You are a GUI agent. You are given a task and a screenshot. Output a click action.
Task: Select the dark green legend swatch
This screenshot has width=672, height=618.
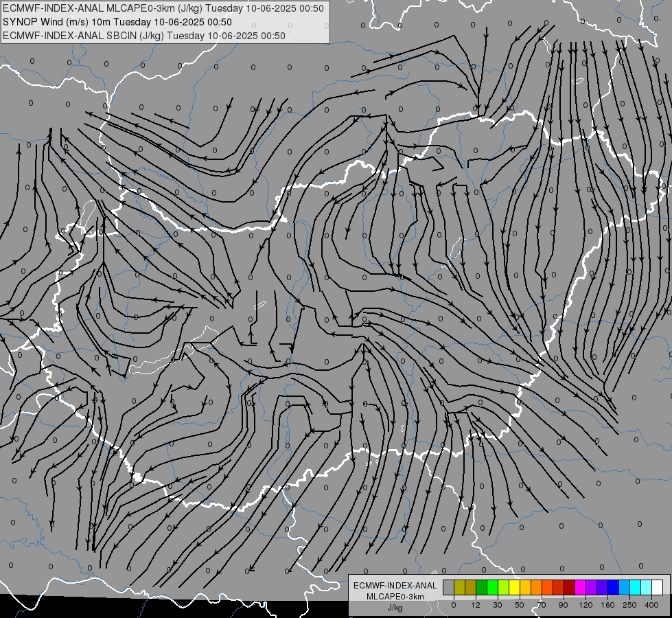tap(482, 588)
